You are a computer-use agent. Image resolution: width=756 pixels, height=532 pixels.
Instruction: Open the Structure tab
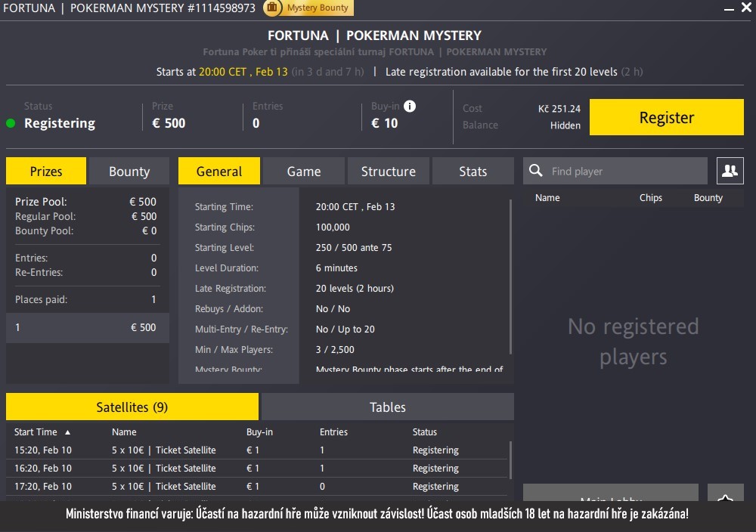pos(388,171)
